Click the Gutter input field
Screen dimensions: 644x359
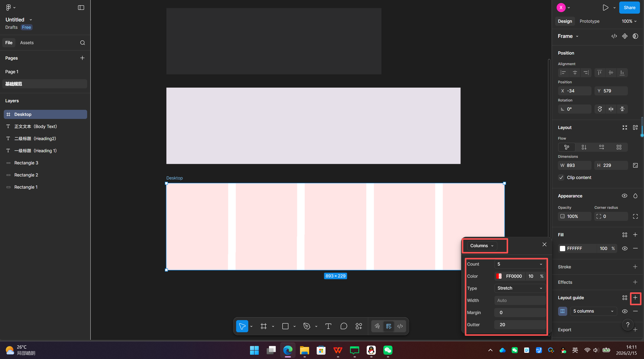tap(520, 325)
